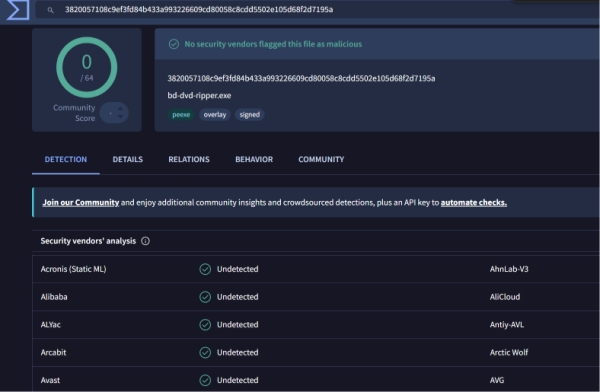Open the DETAILS tab
The width and height of the screenshot is (600, 392).
(x=127, y=159)
